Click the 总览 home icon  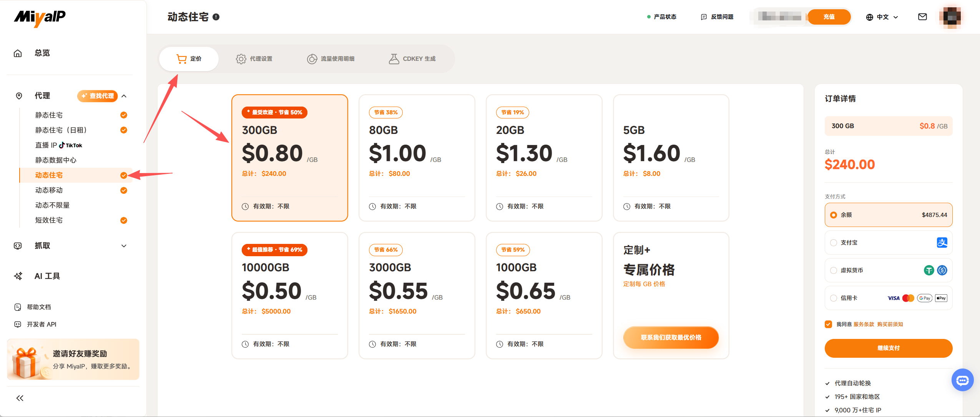(x=18, y=53)
